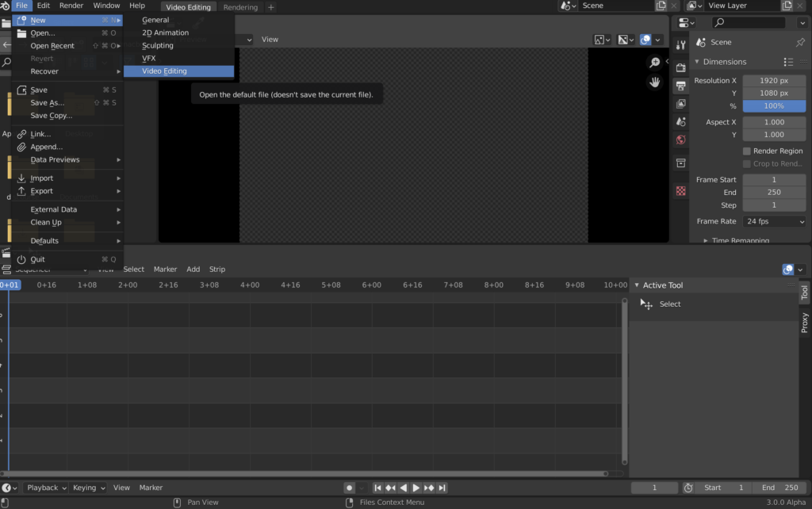Click the new scene icon beside Scene field
Image resolution: width=812 pixels, height=509 pixels.
tap(661, 6)
